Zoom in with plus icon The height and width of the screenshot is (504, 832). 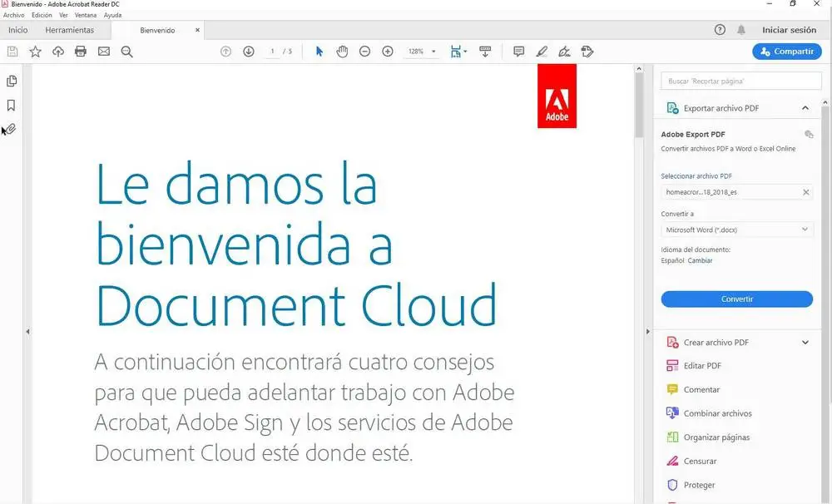click(x=388, y=52)
